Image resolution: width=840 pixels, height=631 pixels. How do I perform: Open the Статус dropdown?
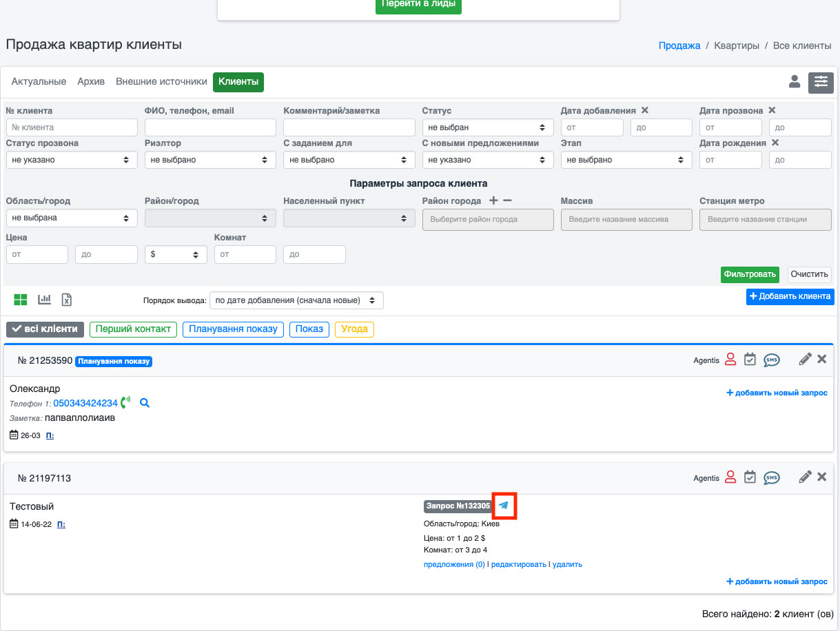[487, 127]
